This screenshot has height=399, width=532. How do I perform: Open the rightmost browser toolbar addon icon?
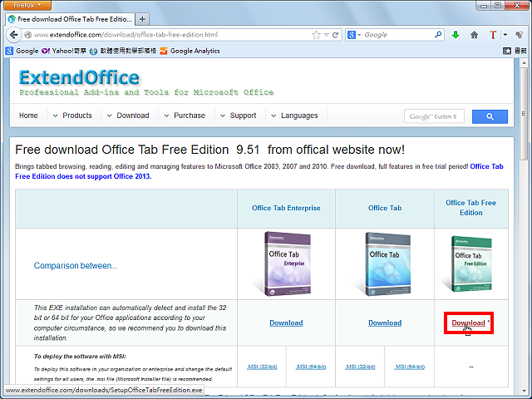point(519,35)
